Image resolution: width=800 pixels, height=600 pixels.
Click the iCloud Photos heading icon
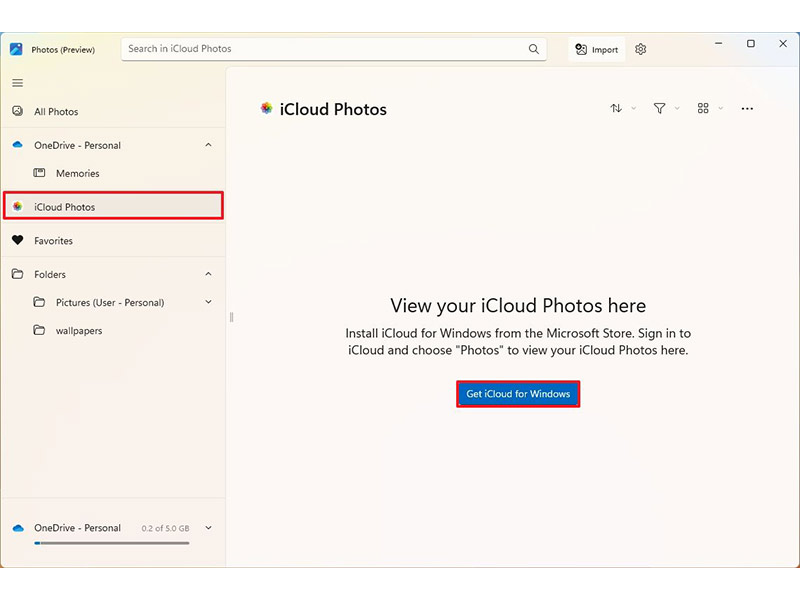(x=266, y=108)
